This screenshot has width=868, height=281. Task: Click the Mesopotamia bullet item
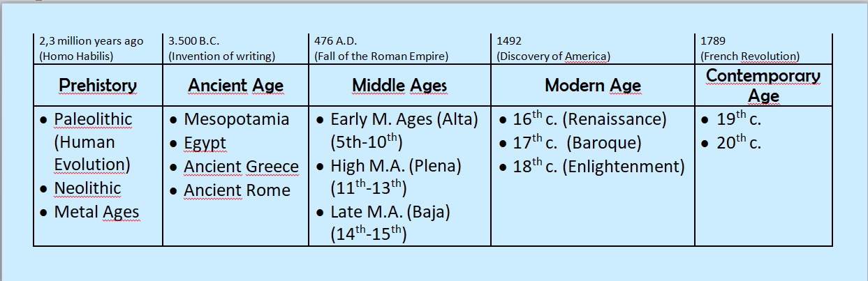pyautogui.click(x=236, y=119)
